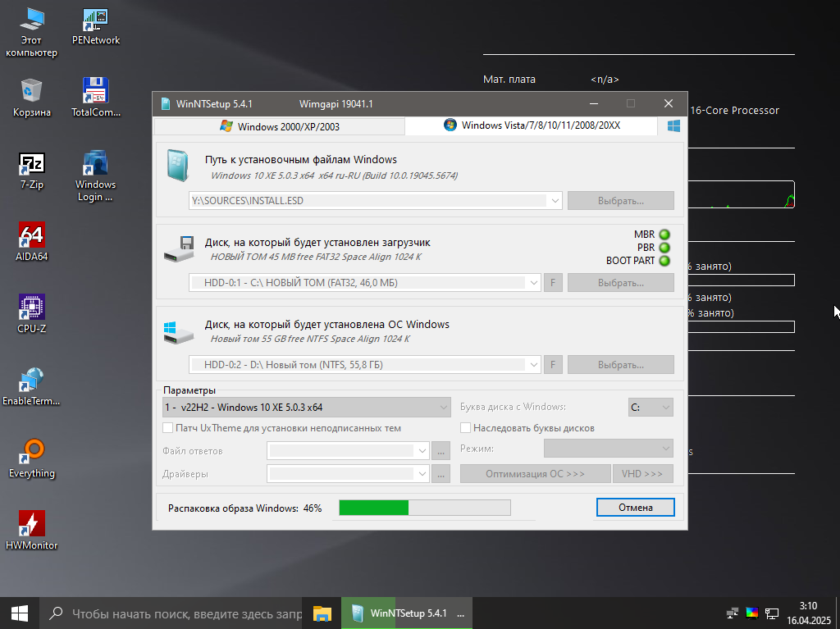The width and height of the screenshot is (840, 629).
Task: Click the F format button for boot drive
Action: click(x=553, y=283)
